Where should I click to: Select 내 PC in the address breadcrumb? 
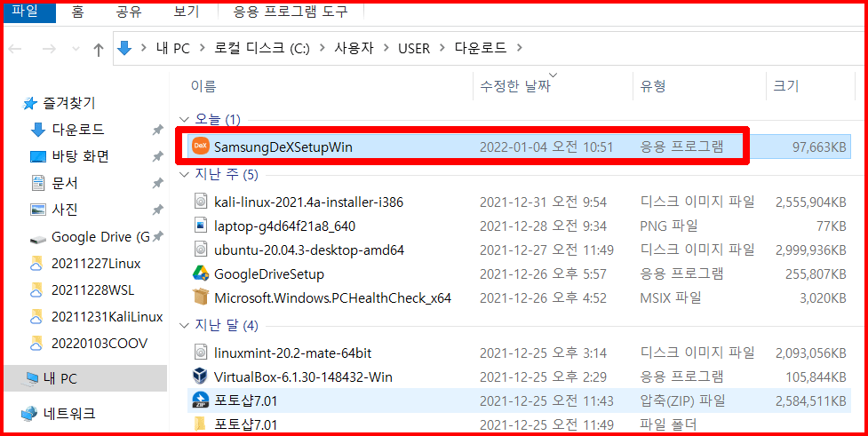pyautogui.click(x=173, y=48)
